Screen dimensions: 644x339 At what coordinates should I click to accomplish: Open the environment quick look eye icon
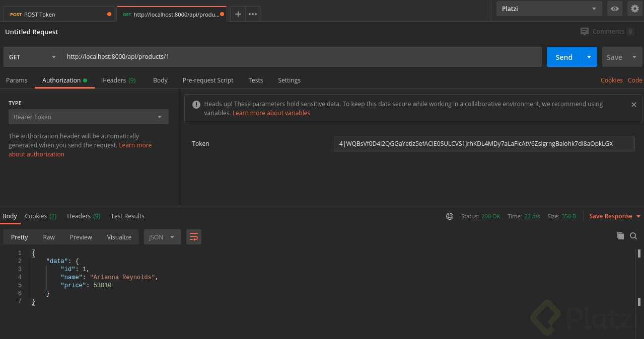pyautogui.click(x=614, y=9)
